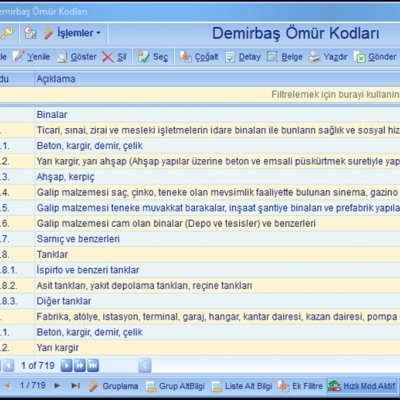Select the row 'Asit tankları, yakıt depolama tankları'
Screen dimensions: 400x400
point(200,286)
